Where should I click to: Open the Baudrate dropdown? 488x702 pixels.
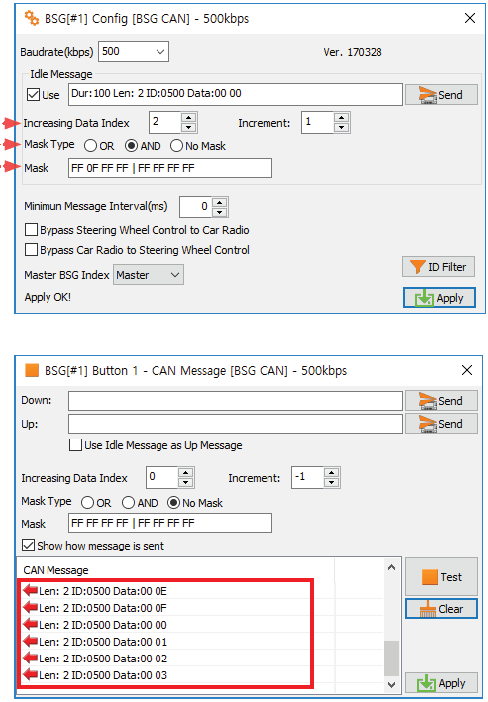(x=133, y=51)
